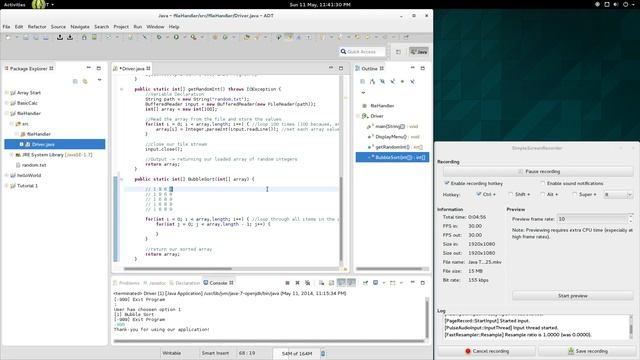Expand the Tutorial 1 project
The height and width of the screenshot is (360, 640).
click(7, 185)
